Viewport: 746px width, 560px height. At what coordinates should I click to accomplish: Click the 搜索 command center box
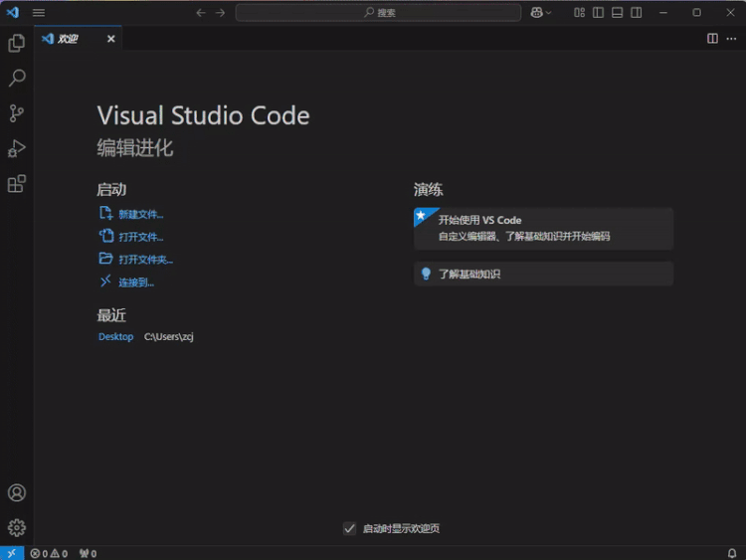pyautogui.click(x=378, y=13)
